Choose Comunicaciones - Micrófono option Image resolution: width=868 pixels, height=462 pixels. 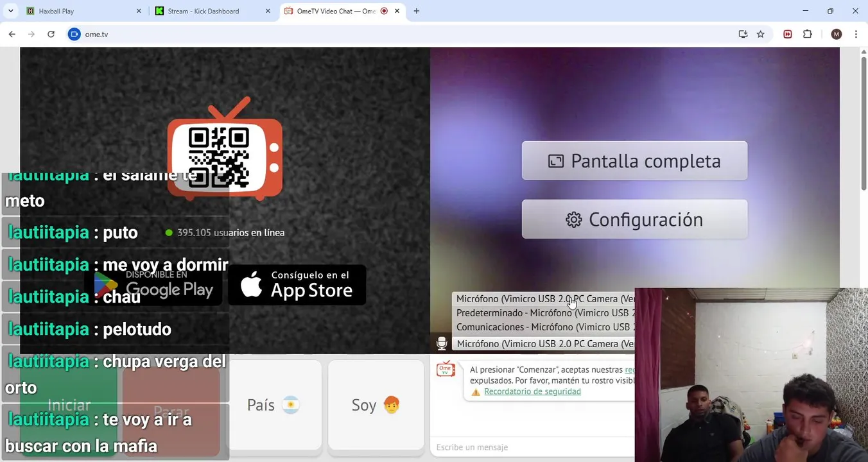click(x=544, y=327)
